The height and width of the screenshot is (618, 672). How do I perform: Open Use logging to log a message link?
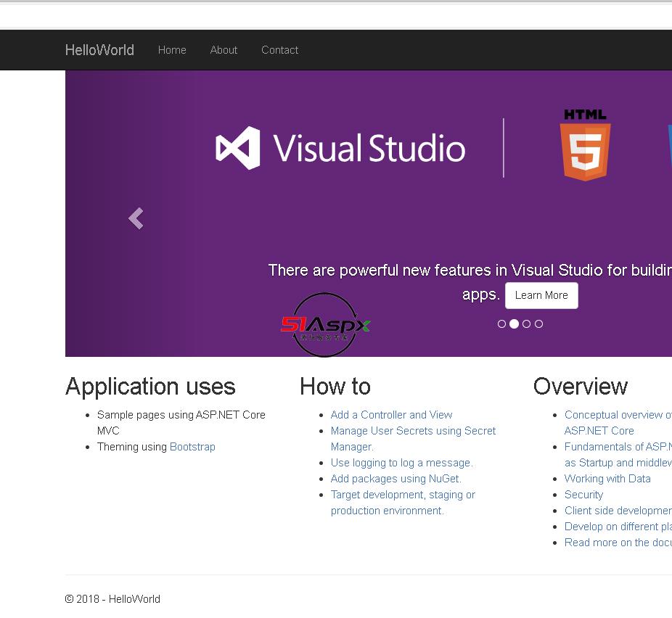(401, 463)
